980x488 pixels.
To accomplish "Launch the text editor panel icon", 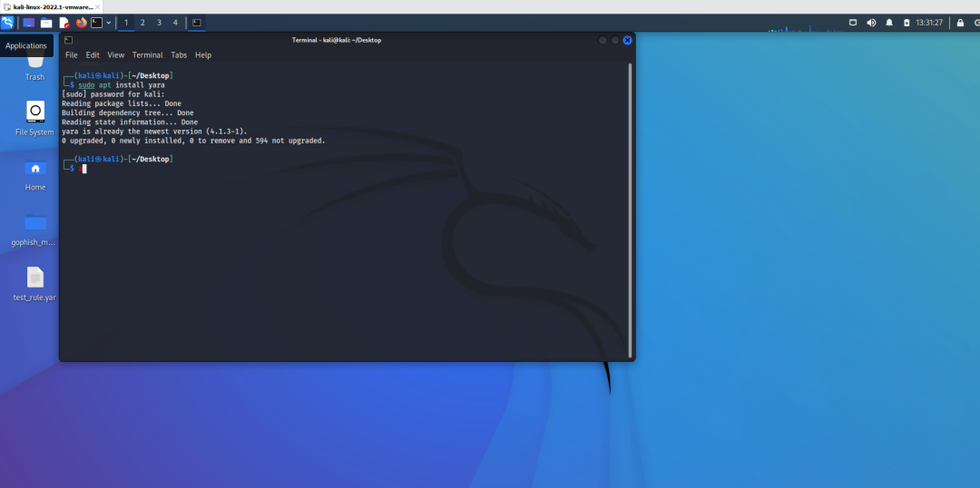I will tap(64, 23).
